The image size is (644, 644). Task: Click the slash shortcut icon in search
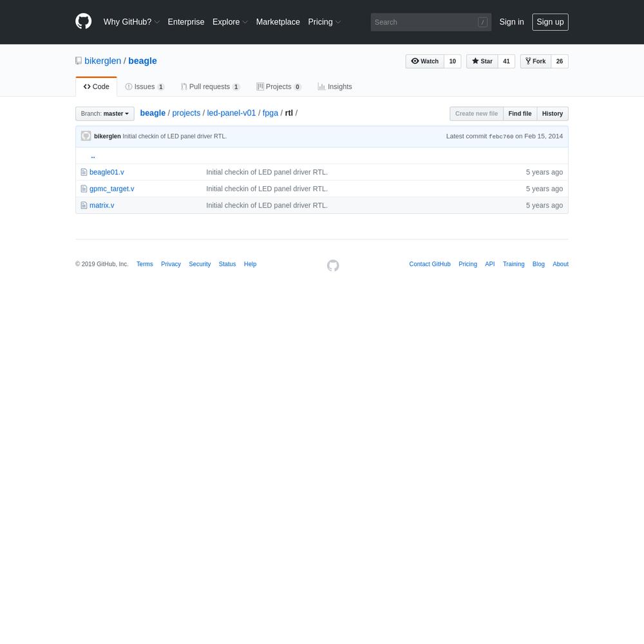pyautogui.click(x=482, y=22)
